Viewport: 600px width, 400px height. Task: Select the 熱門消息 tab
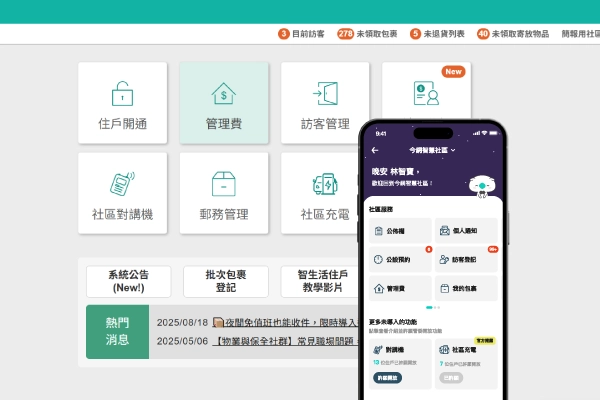(x=117, y=331)
